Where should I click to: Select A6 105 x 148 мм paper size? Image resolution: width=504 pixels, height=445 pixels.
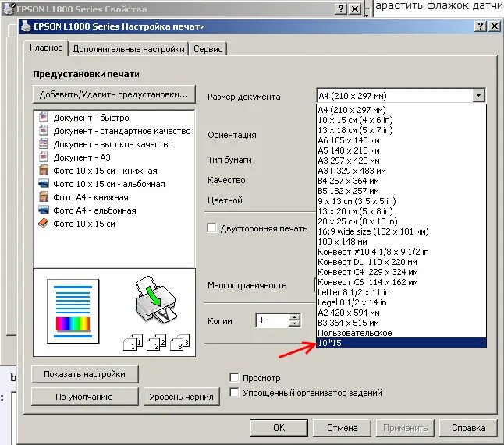coord(401,140)
